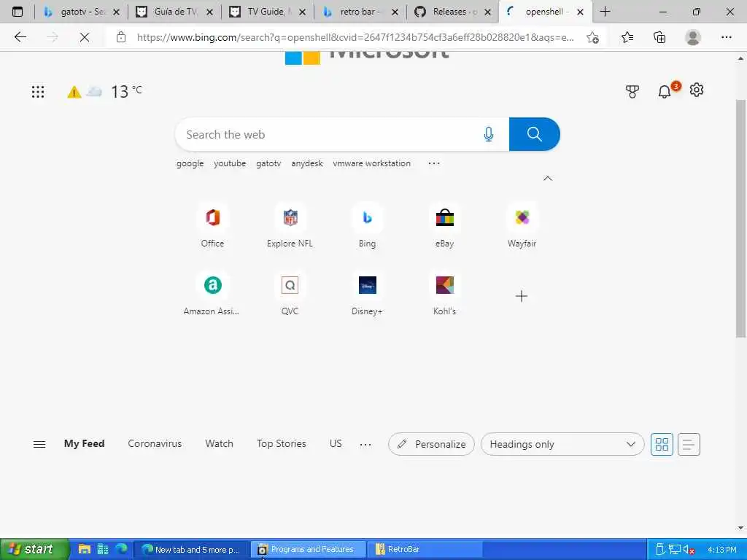Open Microsoft Rewards trophy
The image size is (747, 560).
click(632, 91)
